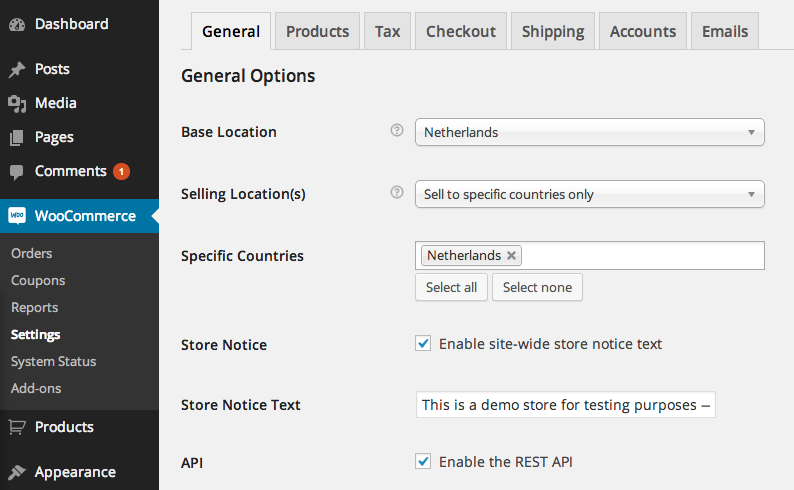This screenshot has height=490, width=794.
Task: Open the Coupons submenu link
Action: pos(38,281)
